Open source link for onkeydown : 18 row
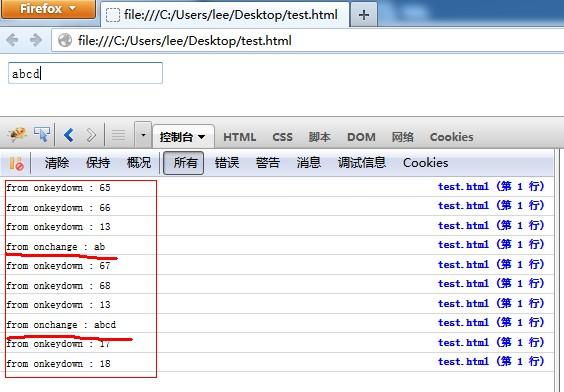 point(491,361)
